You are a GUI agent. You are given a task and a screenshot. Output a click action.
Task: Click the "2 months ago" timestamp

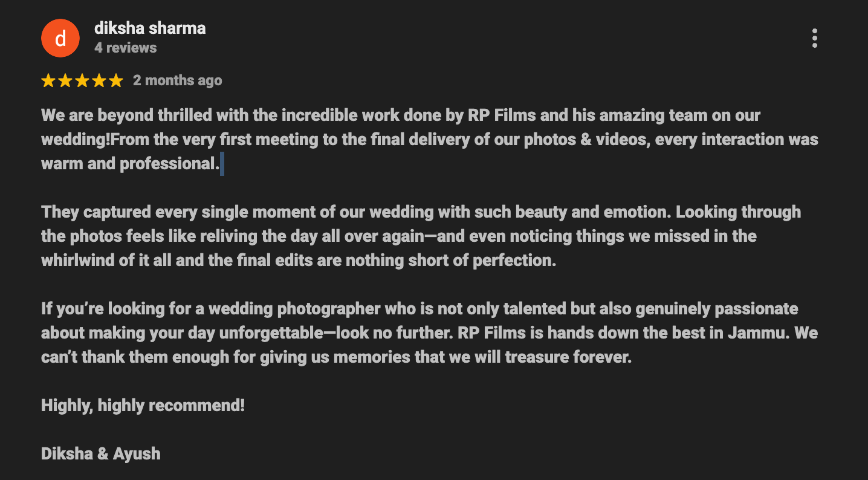[178, 80]
